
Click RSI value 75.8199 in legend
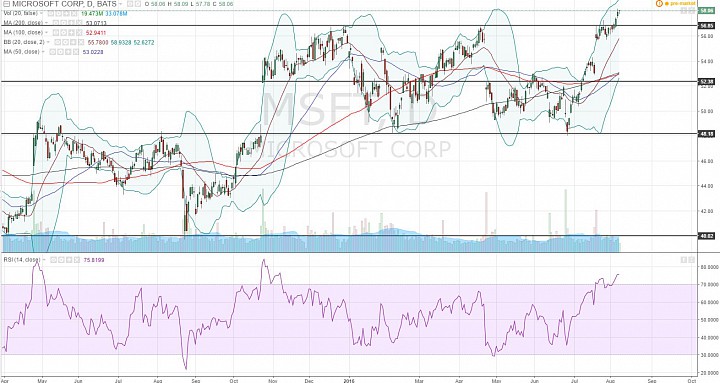94,260
